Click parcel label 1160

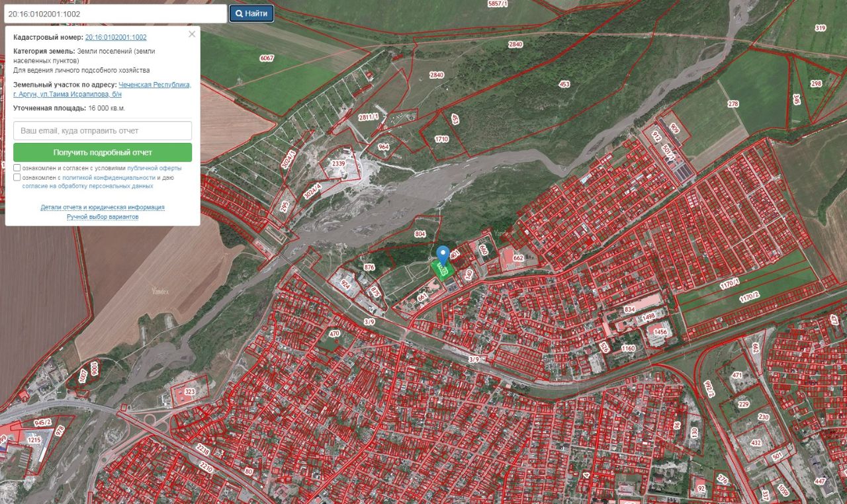pos(628,349)
